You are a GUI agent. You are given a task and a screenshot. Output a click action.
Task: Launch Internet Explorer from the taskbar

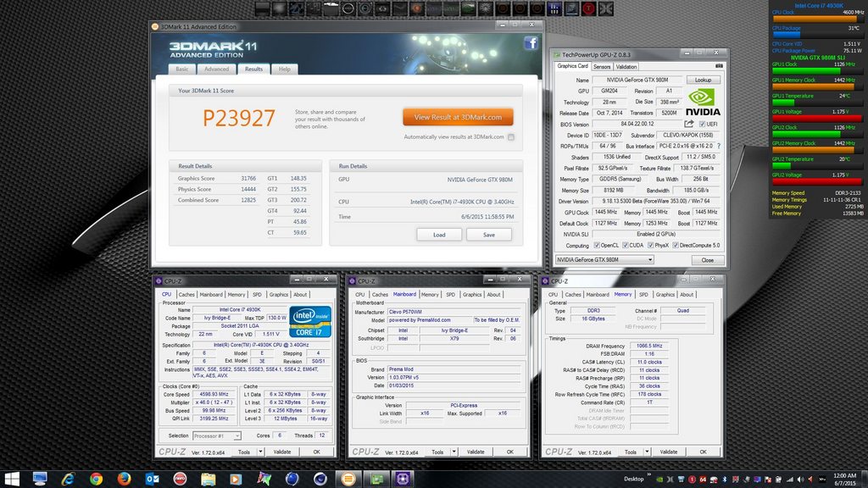pyautogui.click(x=68, y=479)
